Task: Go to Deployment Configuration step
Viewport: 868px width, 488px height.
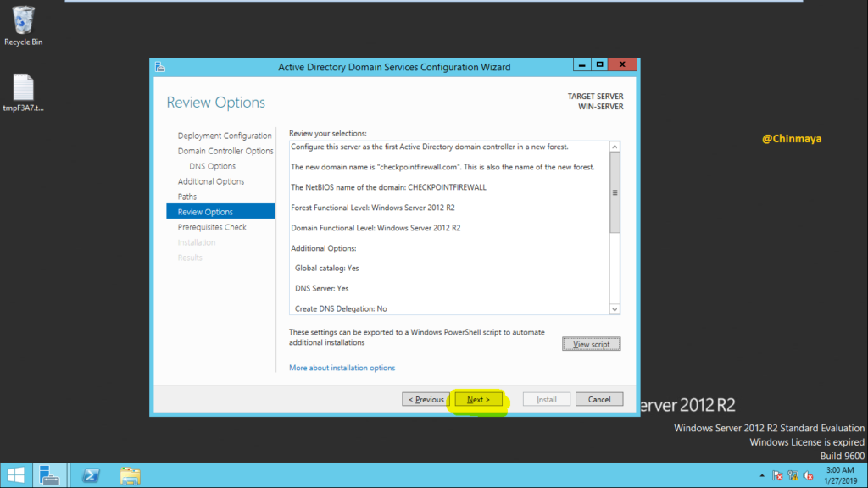Action: (224, 136)
